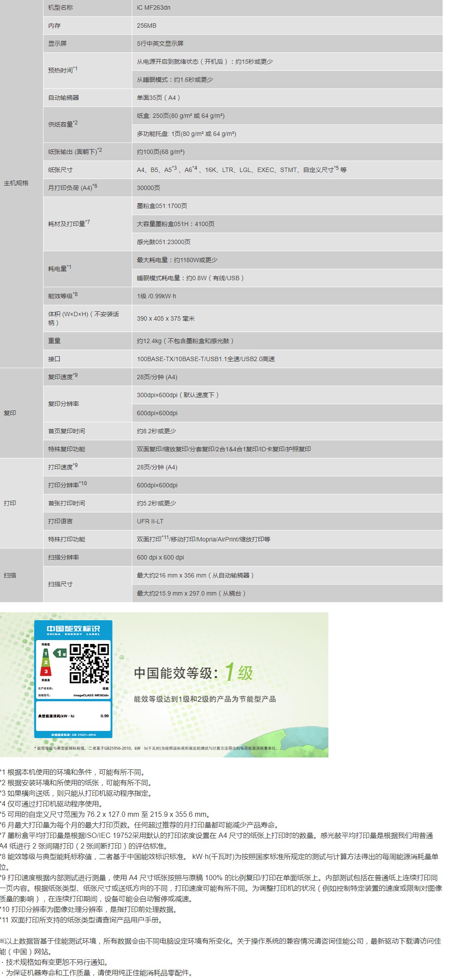Click the large green 1级 banner text
The image size is (451, 980).
239,673
